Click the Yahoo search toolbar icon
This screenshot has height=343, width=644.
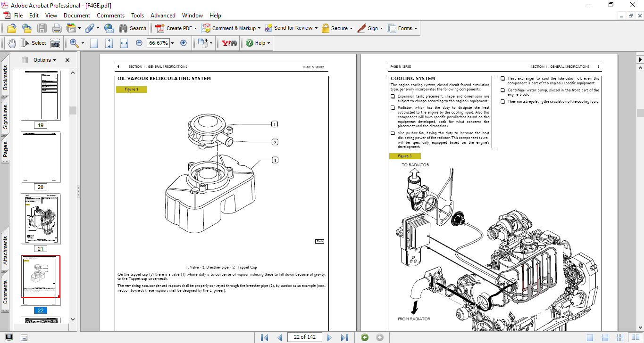click(229, 43)
